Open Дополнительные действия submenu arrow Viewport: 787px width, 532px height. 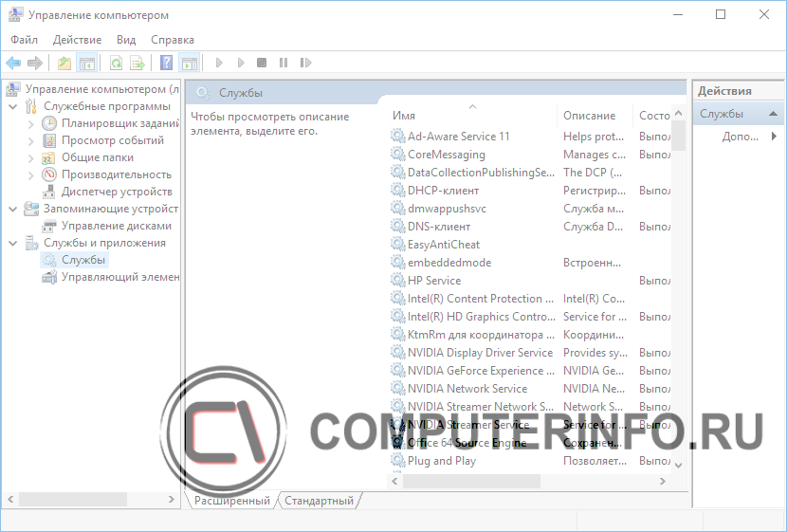[774, 136]
